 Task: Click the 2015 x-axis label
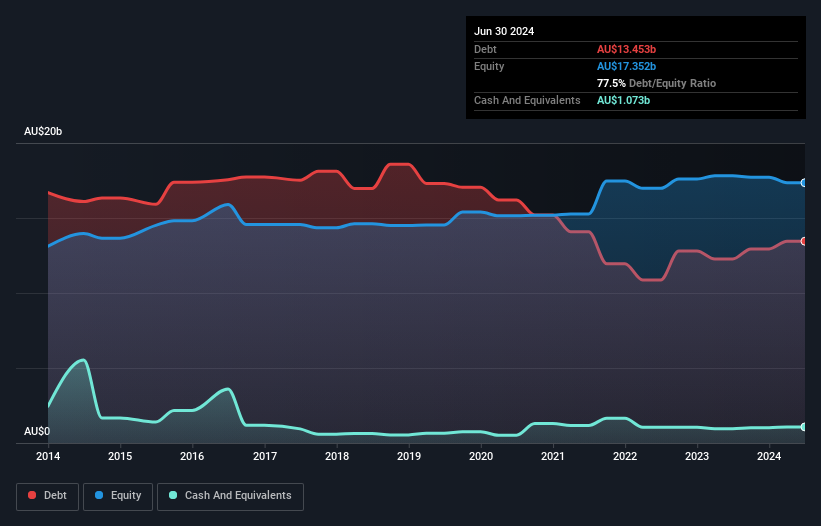tap(120, 456)
